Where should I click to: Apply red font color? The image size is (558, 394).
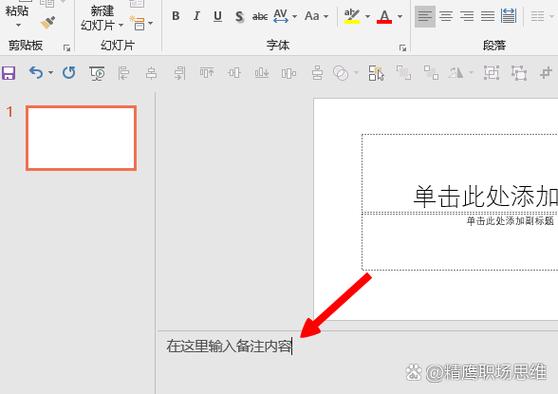tap(384, 16)
